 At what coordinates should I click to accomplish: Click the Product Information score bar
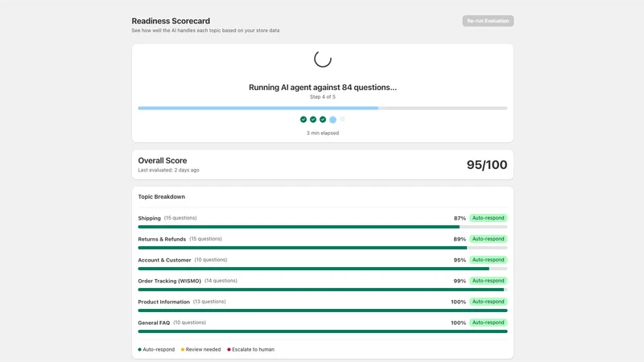(x=323, y=311)
